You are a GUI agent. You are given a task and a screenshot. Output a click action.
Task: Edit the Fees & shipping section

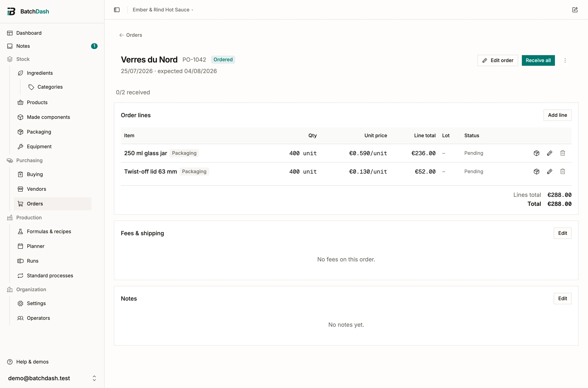point(562,233)
